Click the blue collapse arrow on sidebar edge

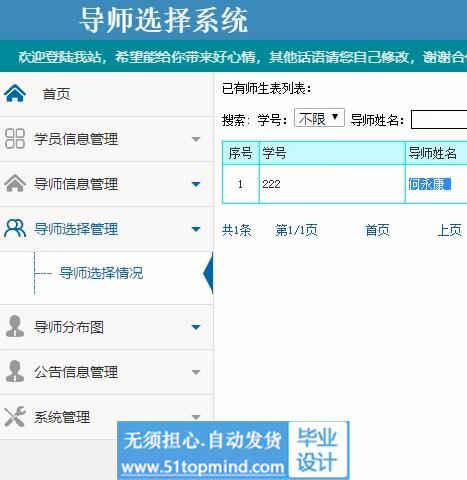pos(208,273)
